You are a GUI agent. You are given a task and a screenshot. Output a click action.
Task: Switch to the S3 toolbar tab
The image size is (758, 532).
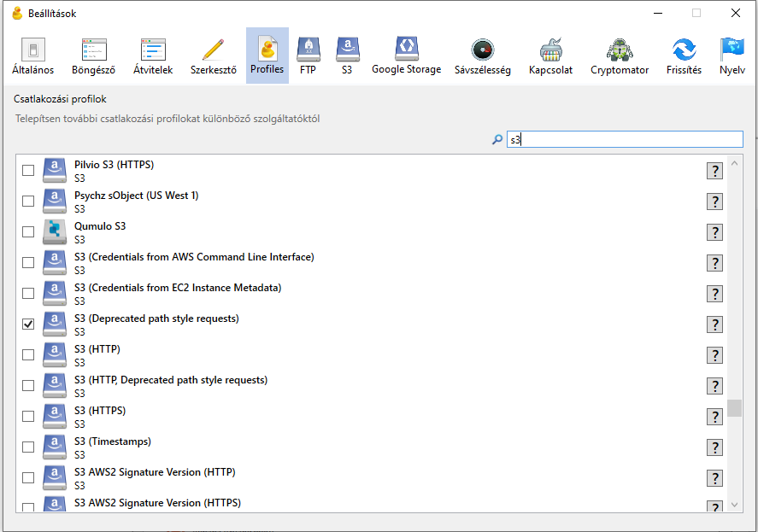[347, 56]
